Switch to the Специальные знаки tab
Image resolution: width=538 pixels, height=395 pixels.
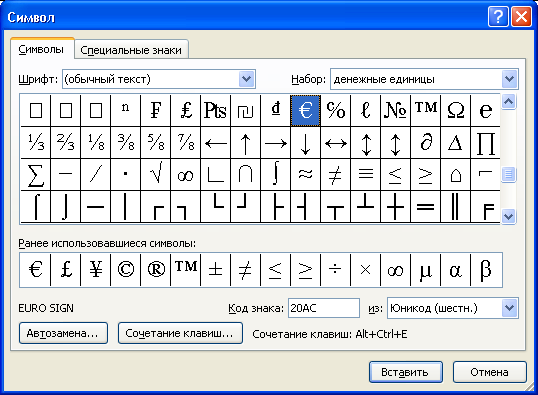pyautogui.click(x=131, y=50)
